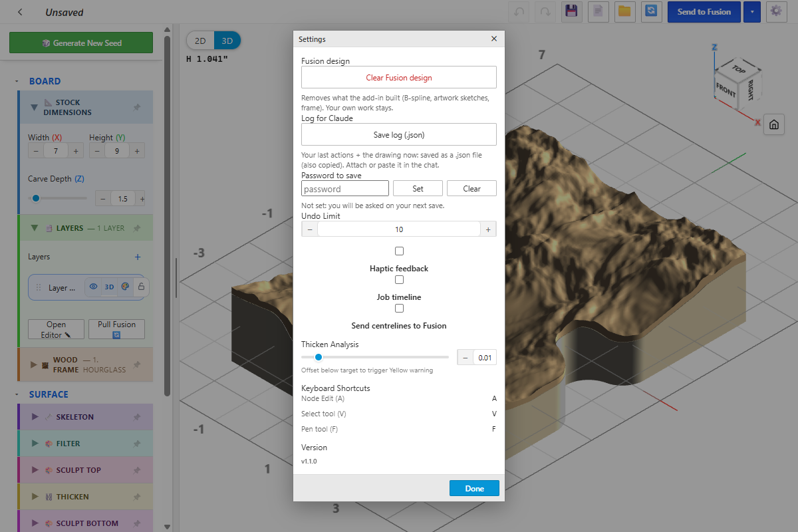
Task: Switch viewport to 2D mode
Action: (200, 41)
